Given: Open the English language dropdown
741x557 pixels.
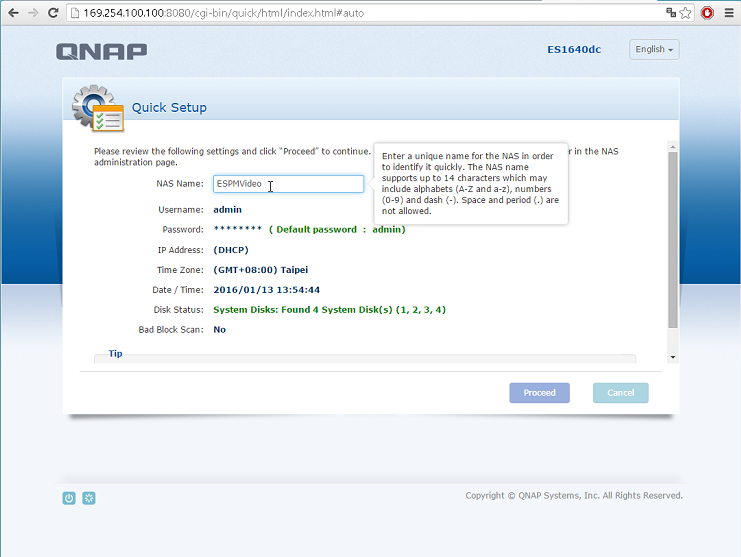Looking at the screenshot, I should (654, 49).
